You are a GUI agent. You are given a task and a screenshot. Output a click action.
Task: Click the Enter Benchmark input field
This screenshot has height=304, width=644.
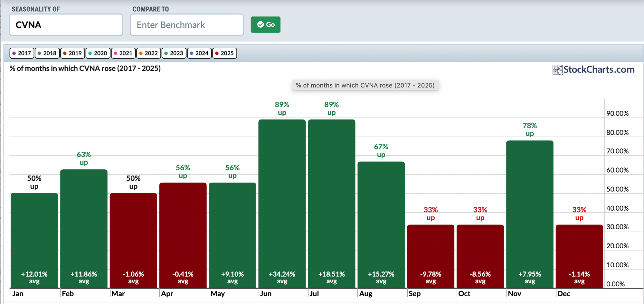187,24
